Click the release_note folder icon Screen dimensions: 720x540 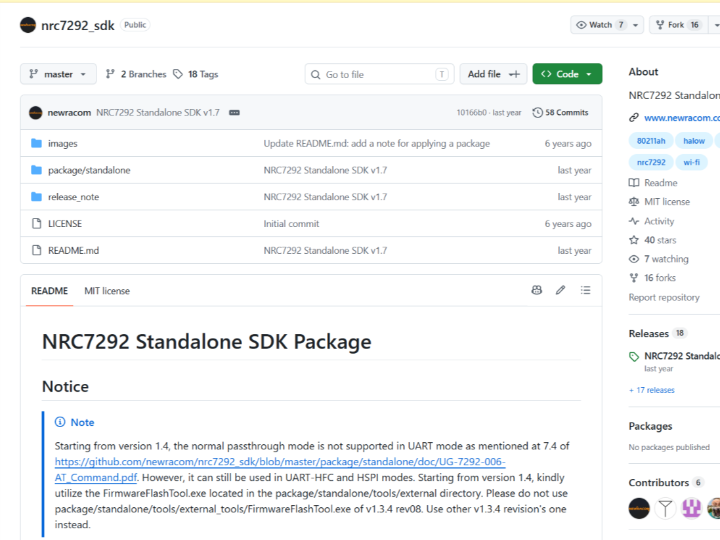click(36, 197)
